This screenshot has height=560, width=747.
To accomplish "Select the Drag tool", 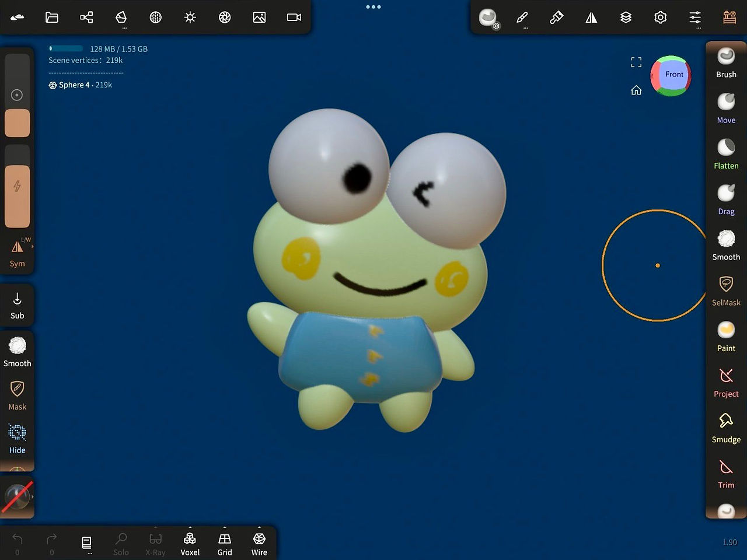I will 726,199.
